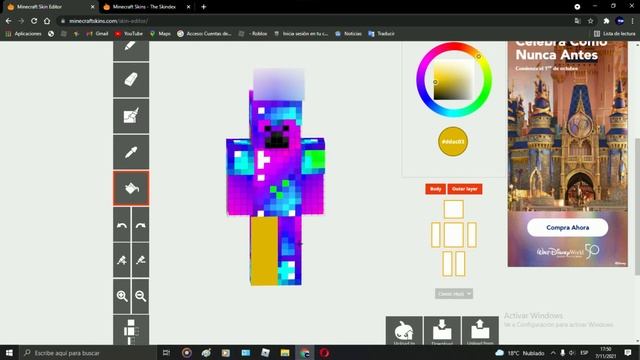Toggle torso part visibility in body diagram

tap(453, 235)
